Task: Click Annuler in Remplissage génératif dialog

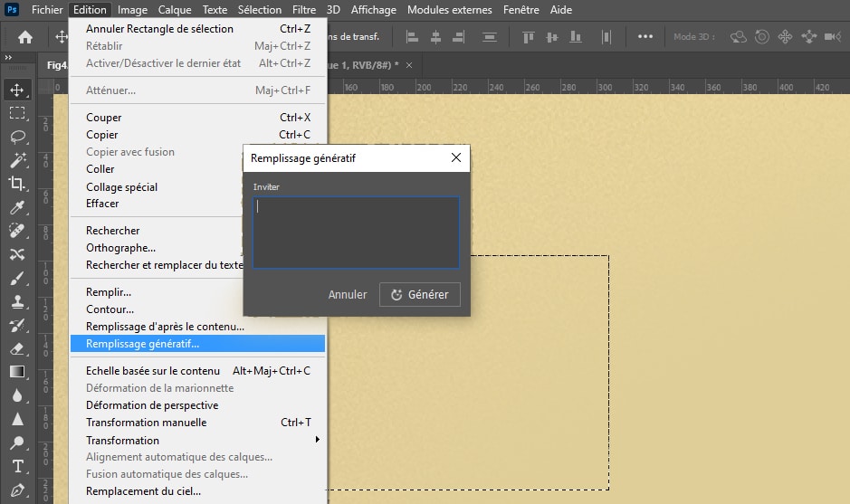Action: click(348, 294)
